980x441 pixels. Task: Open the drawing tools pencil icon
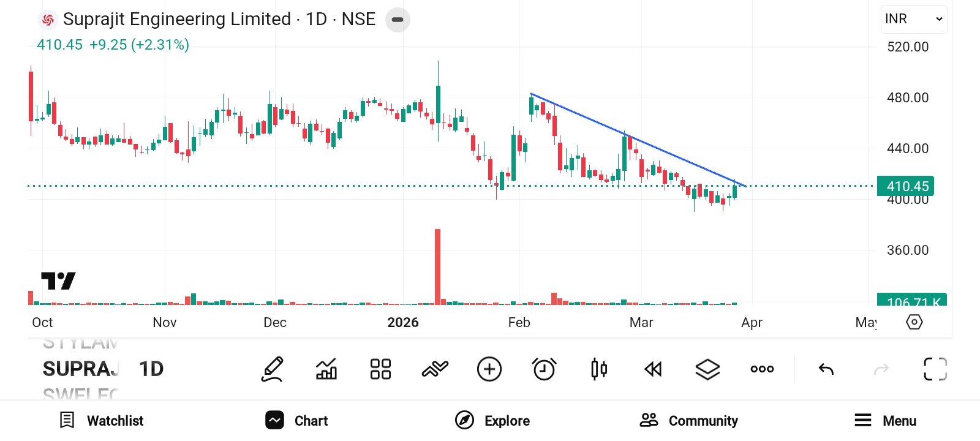tap(273, 369)
